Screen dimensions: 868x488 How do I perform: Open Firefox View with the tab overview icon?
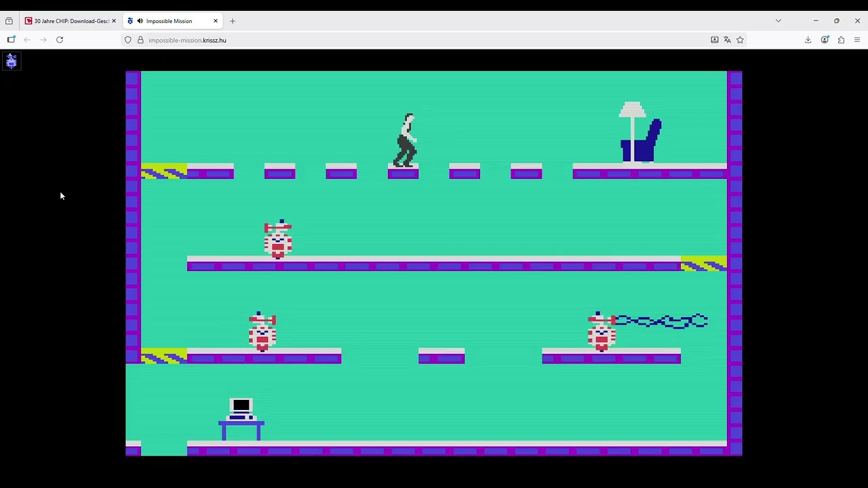(x=9, y=21)
